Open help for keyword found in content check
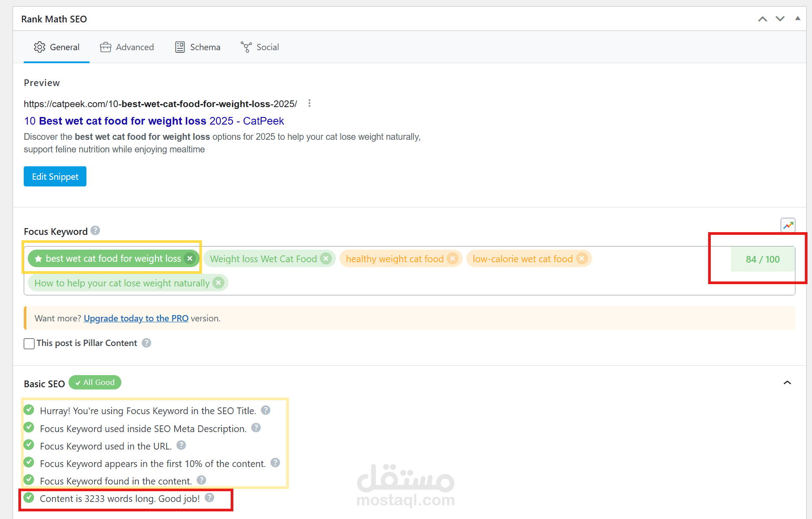 click(x=202, y=480)
